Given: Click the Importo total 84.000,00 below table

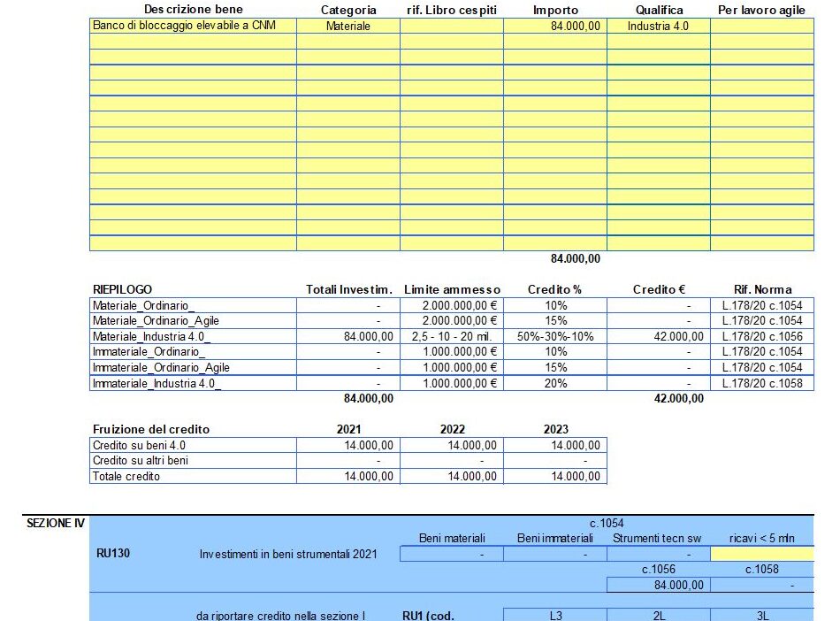Looking at the screenshot, I should click(x=576, y=259).
